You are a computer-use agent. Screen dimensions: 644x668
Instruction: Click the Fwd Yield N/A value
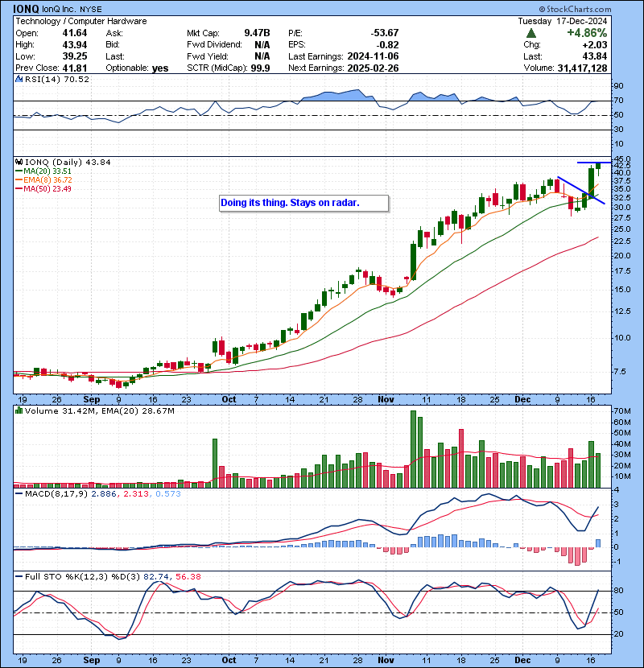point(262,56)
